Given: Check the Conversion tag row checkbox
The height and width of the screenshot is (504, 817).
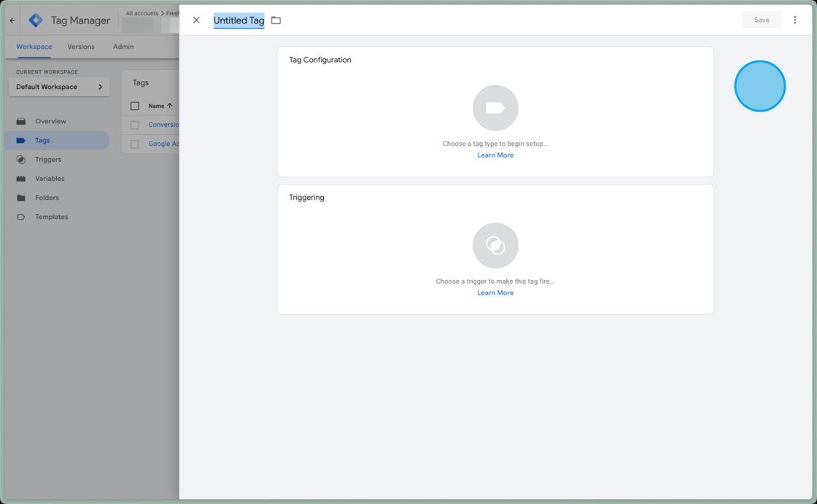Looking at the screenshot, I should point(134,125).
